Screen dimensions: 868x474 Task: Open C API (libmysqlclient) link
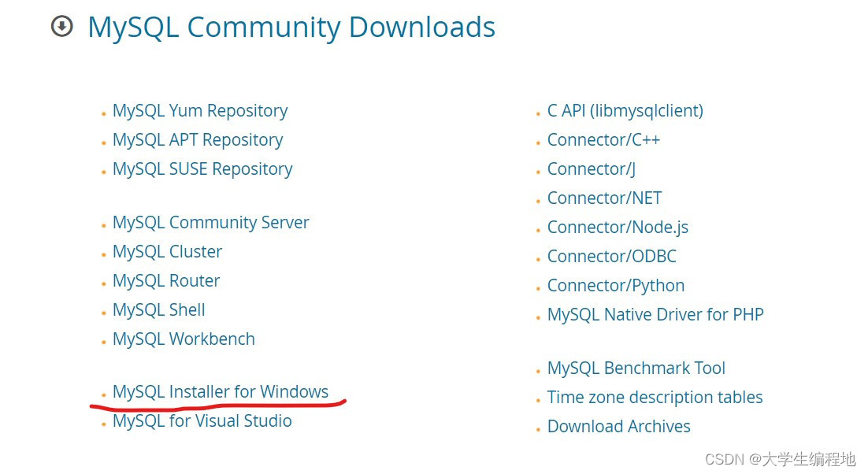(625, 110)
